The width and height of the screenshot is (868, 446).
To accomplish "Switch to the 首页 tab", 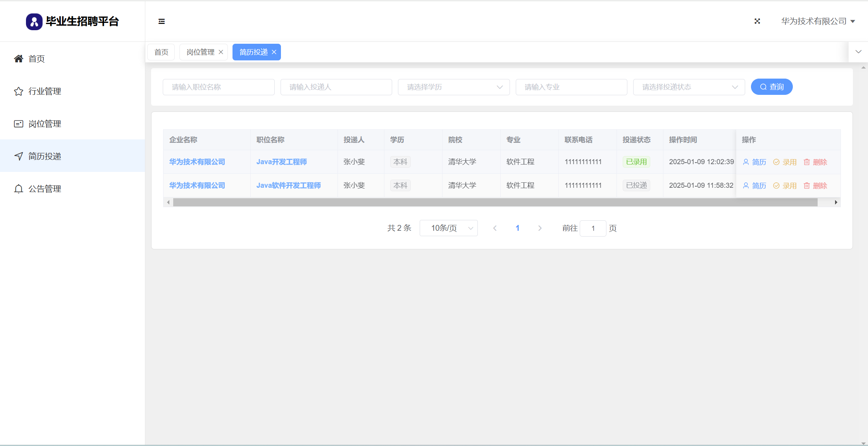I will 161,52.
